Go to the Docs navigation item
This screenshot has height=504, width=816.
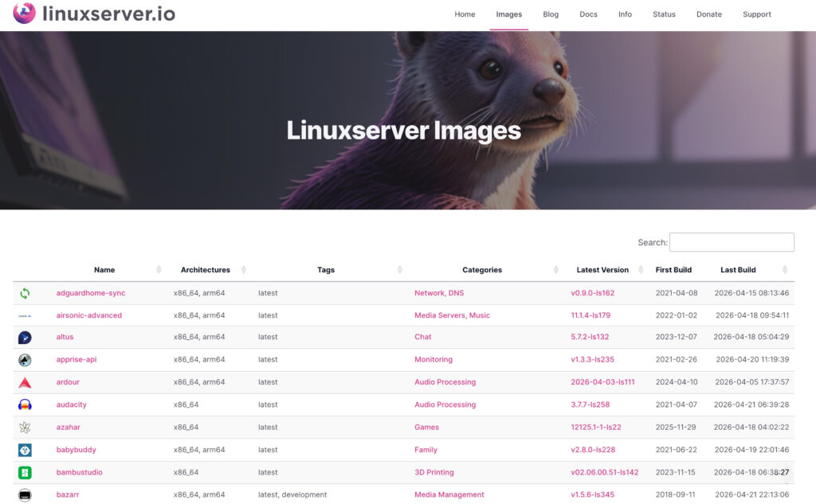[x=588, y=14]
